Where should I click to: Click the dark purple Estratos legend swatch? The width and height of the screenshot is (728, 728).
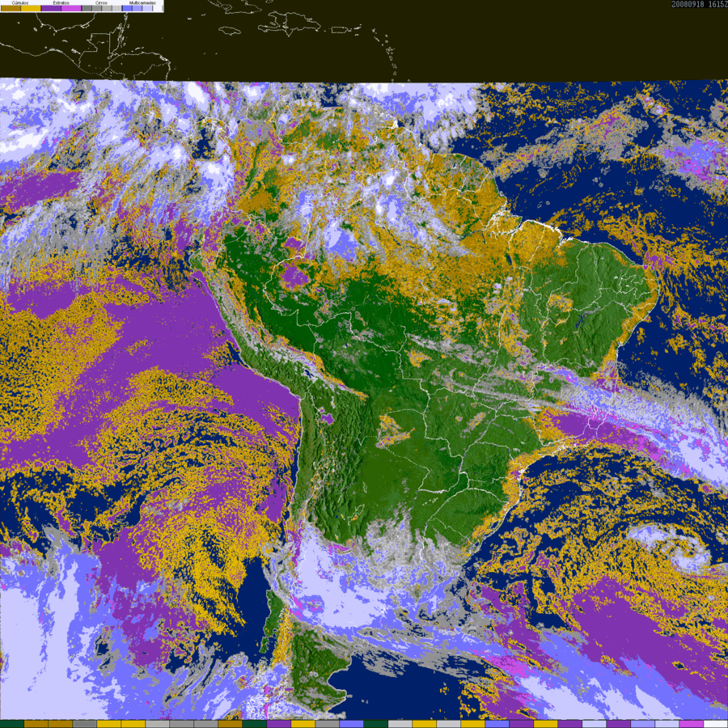pos(51,8)
